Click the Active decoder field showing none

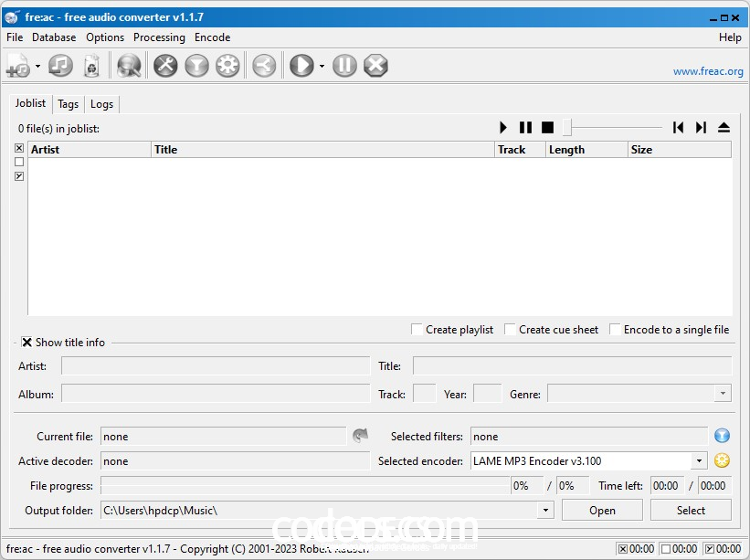[x=236, y=461]
